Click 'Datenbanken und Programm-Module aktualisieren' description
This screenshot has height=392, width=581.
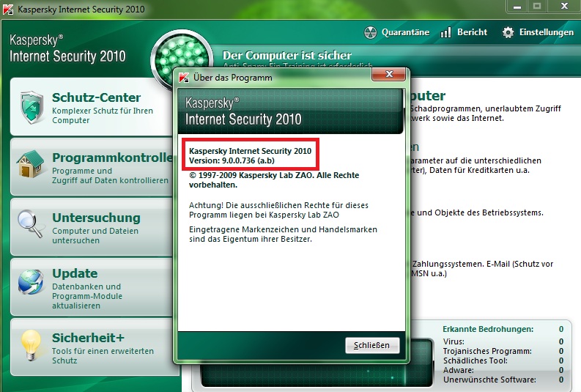(87, 296)
